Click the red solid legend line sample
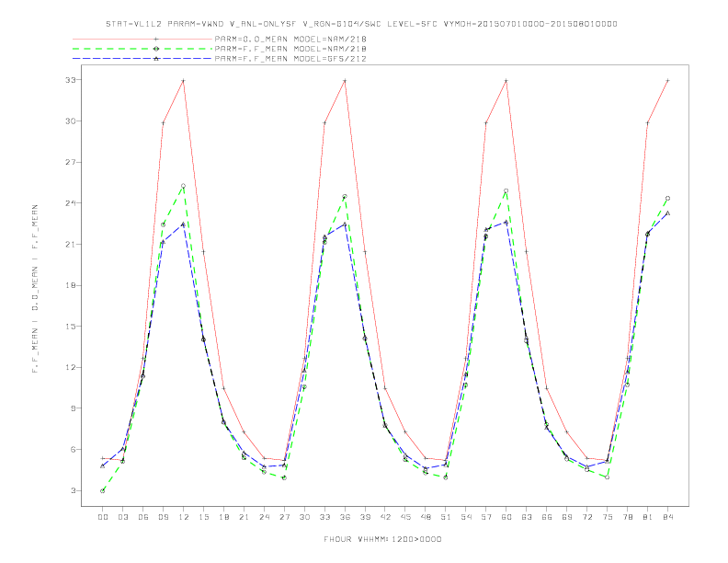 point(142,39)
